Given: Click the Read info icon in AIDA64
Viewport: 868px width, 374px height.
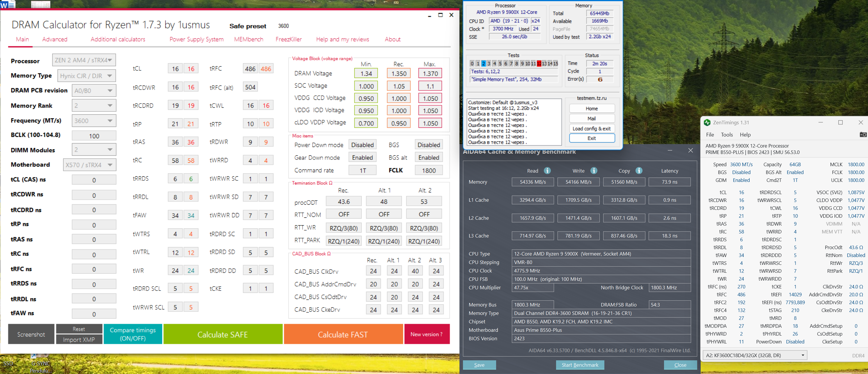Looking at the screenshot, I should click(547, 171).
